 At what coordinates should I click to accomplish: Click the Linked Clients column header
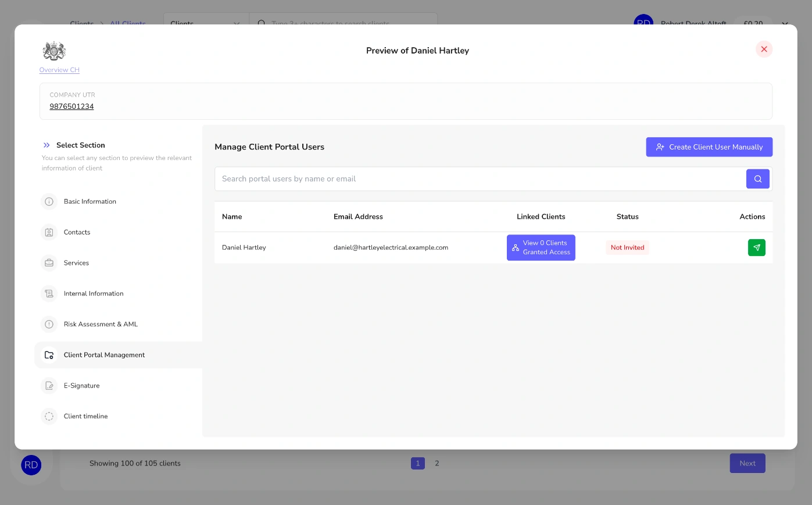tap(541, 216)
